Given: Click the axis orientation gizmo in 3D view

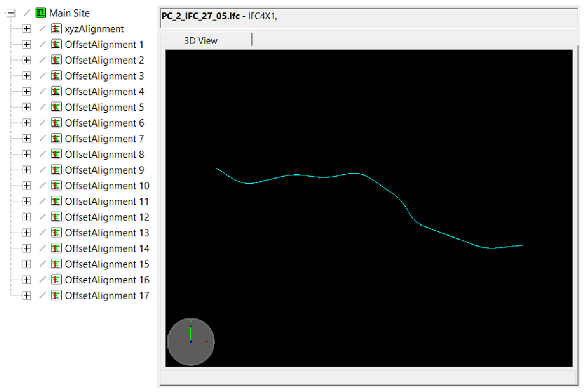Looking at the screenshot, I should 191,342.
